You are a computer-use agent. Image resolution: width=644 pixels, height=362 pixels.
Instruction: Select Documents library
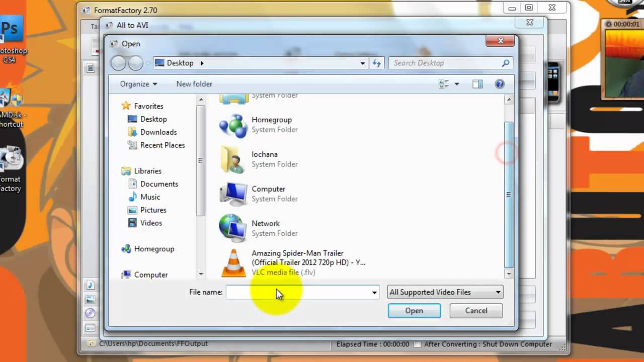(x=159, y=184)
